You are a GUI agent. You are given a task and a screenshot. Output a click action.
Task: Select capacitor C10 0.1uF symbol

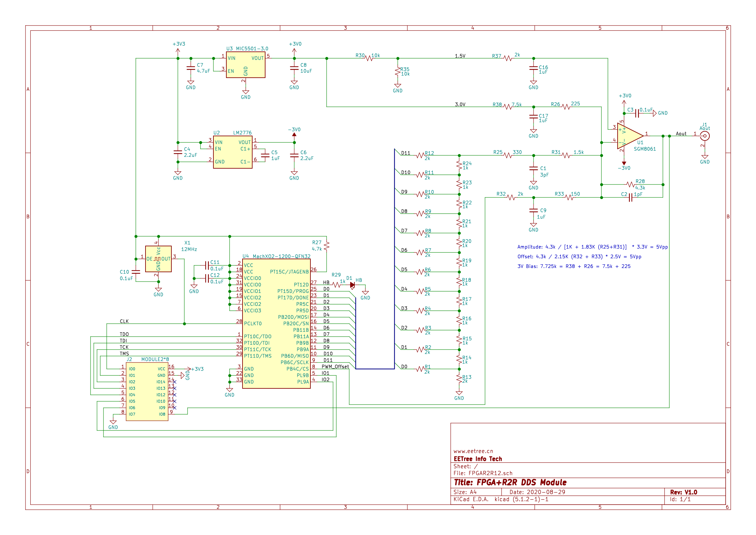coord(136,272)
